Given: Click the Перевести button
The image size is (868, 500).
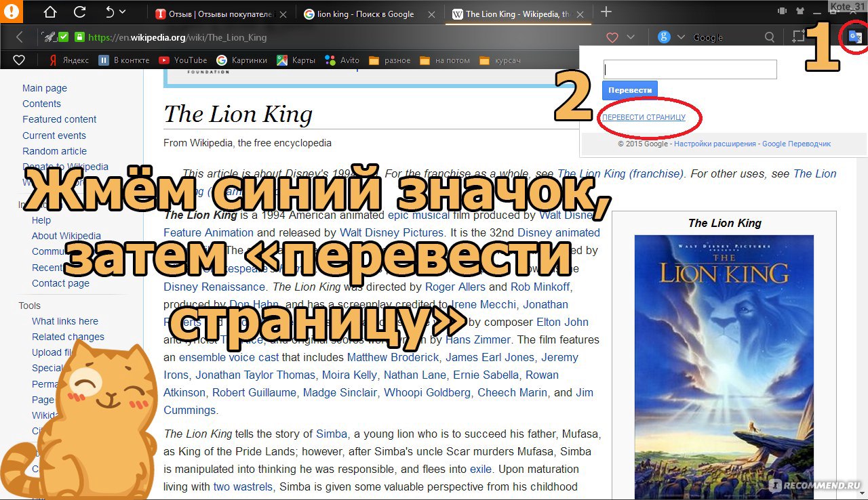Looking at the screenshot, I should click(x=629, y=90).
